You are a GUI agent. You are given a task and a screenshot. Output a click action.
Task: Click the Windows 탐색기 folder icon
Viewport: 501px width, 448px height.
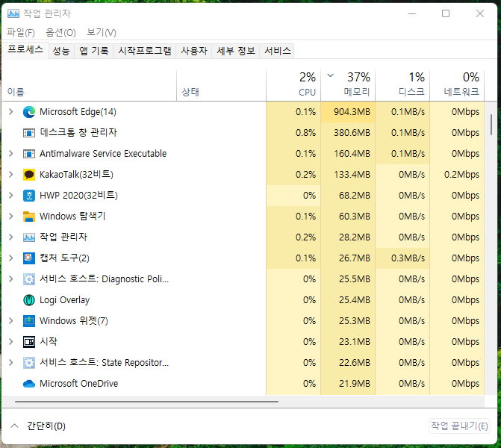click(x=29, y=217)
